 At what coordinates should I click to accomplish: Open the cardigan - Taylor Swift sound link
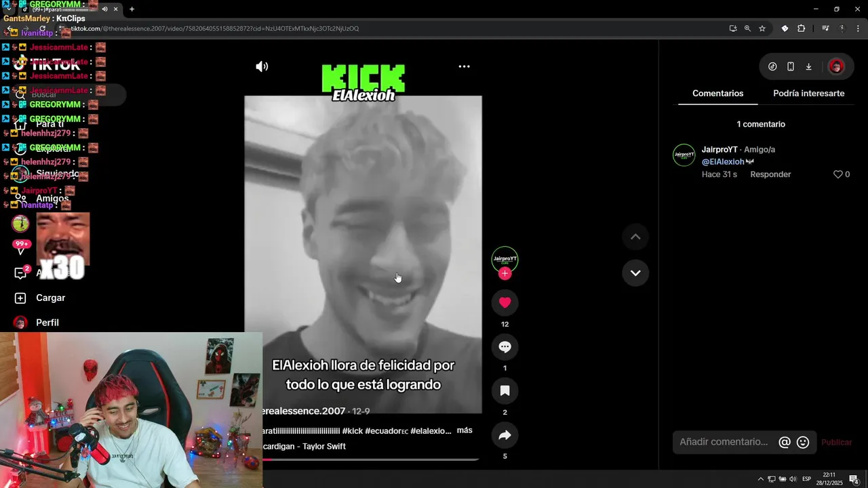(304, 447)
